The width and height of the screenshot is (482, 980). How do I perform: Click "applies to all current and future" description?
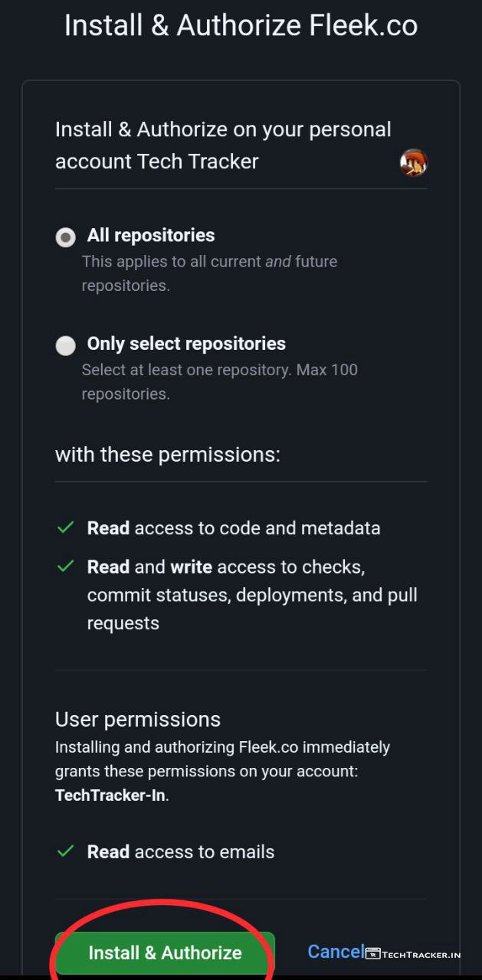[209, 262]
